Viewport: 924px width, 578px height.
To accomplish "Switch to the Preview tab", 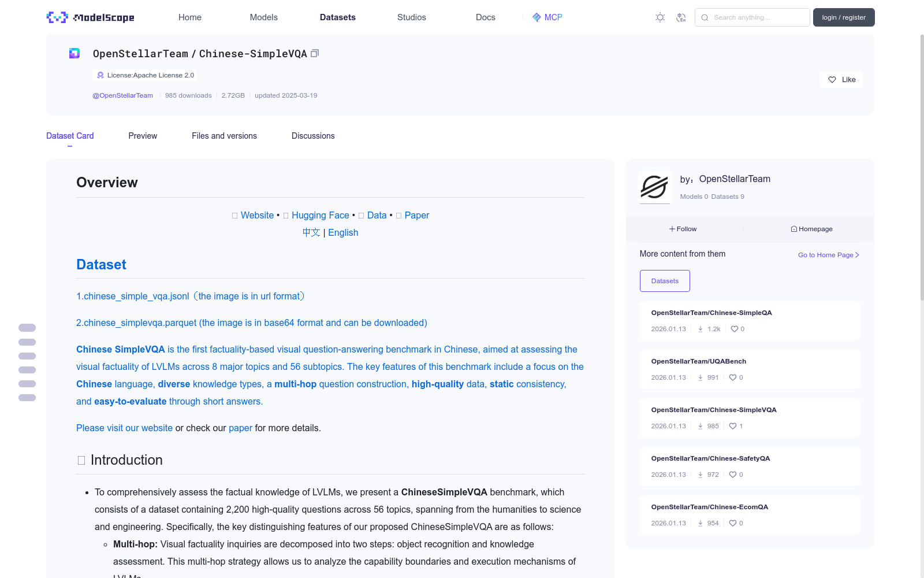I will (143, 136).
